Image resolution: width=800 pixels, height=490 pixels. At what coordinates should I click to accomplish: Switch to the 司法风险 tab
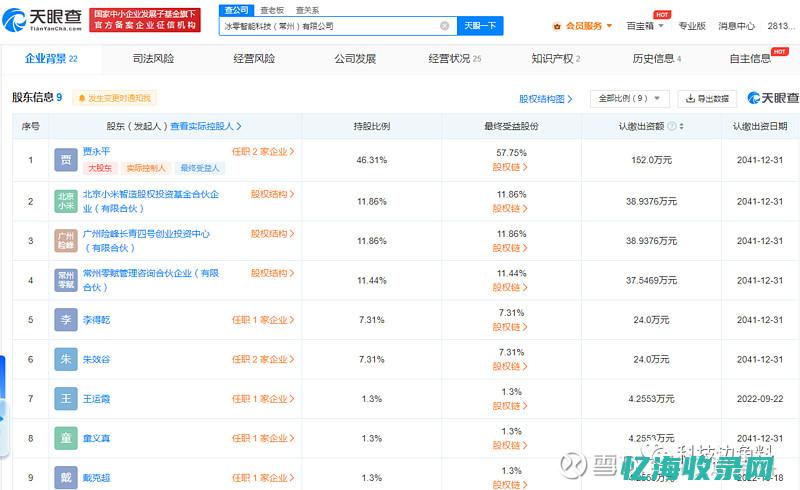(x=153, y=59)
